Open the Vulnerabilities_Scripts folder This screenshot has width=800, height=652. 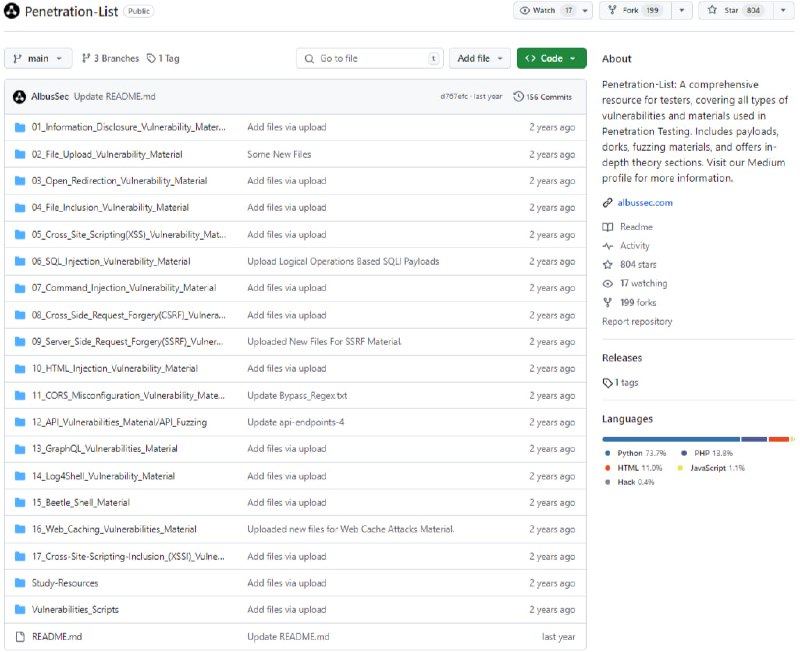(75, 609)
